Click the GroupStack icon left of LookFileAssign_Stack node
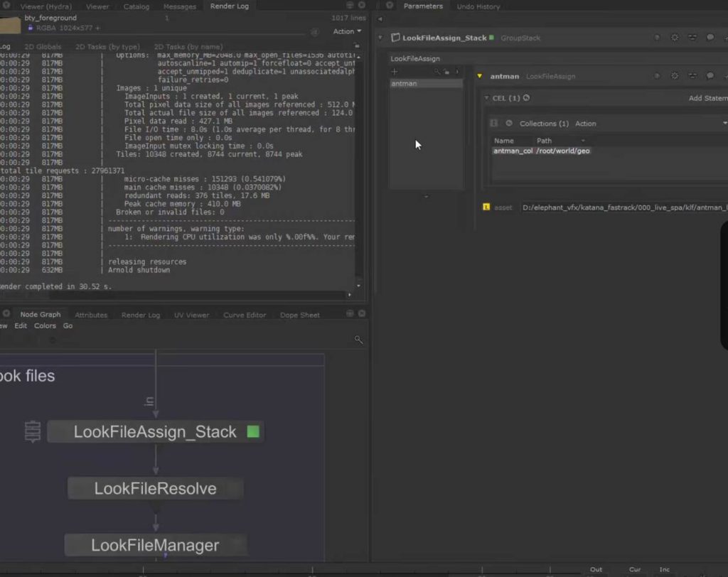 (33, 432)
